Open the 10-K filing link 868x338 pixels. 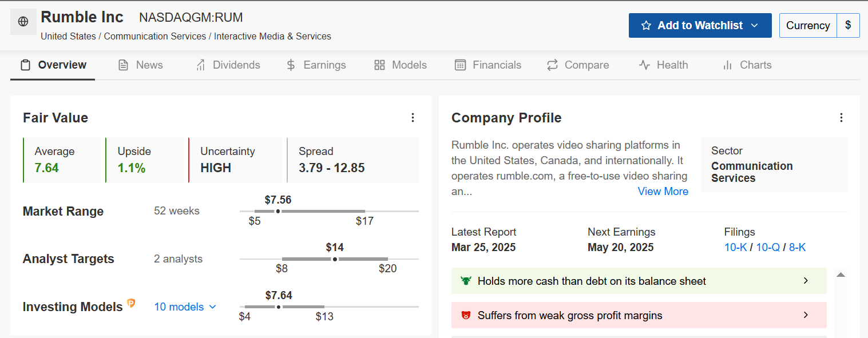[735, 248]
